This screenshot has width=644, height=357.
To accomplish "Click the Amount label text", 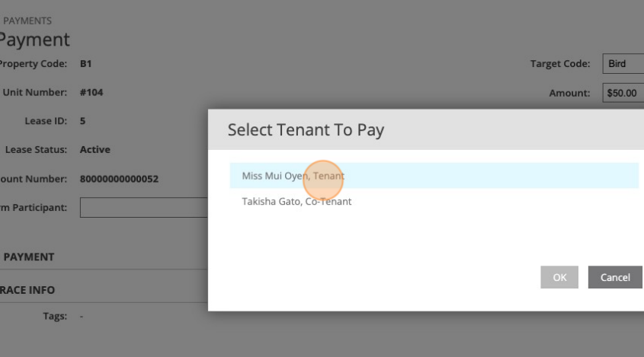I will [x=569, y=93].
